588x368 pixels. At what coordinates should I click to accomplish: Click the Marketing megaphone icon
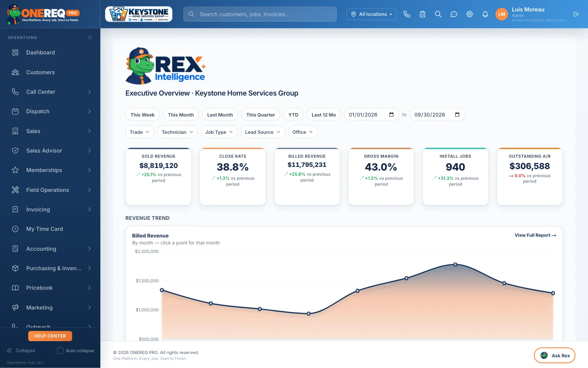click(x=15, y=308)
